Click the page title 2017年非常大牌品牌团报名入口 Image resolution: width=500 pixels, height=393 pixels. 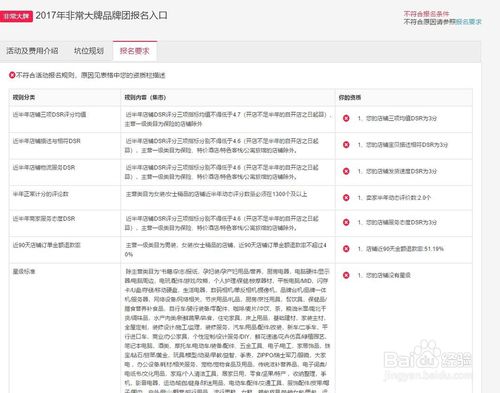coord(102,16)
